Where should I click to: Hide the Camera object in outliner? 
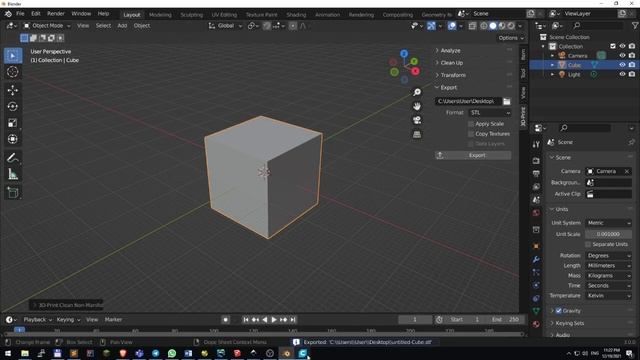622,56
